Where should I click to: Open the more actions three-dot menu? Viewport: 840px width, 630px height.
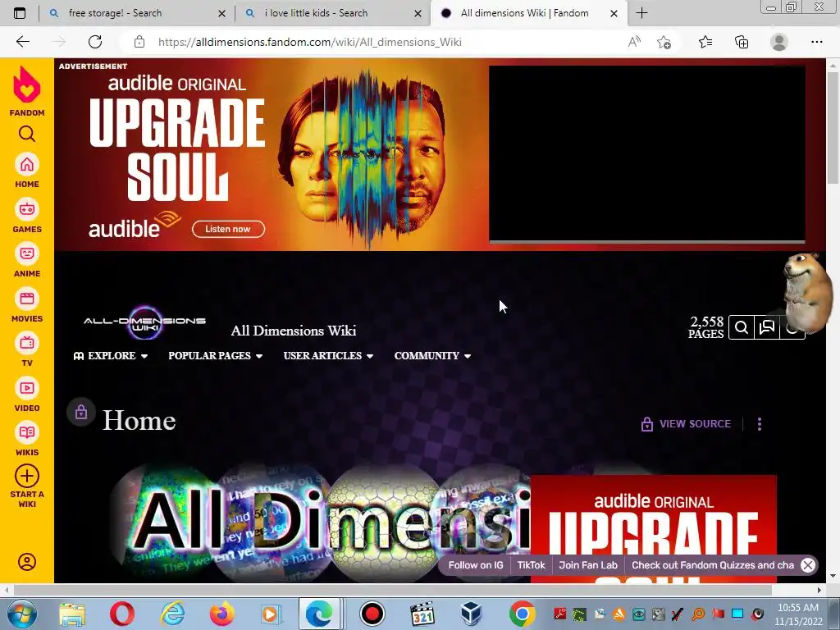pos(759,424)
